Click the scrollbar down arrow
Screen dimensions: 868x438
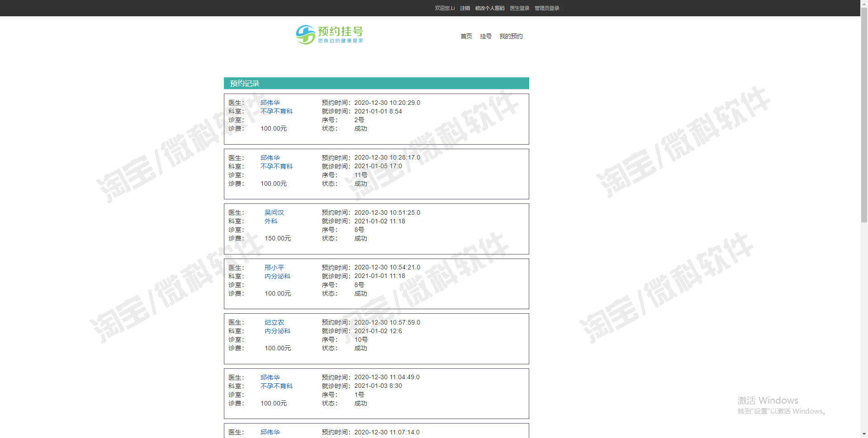click(x=864, y=434)
